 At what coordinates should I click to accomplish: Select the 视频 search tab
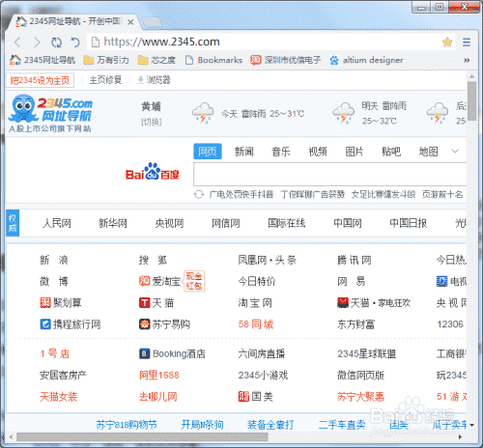318,152
